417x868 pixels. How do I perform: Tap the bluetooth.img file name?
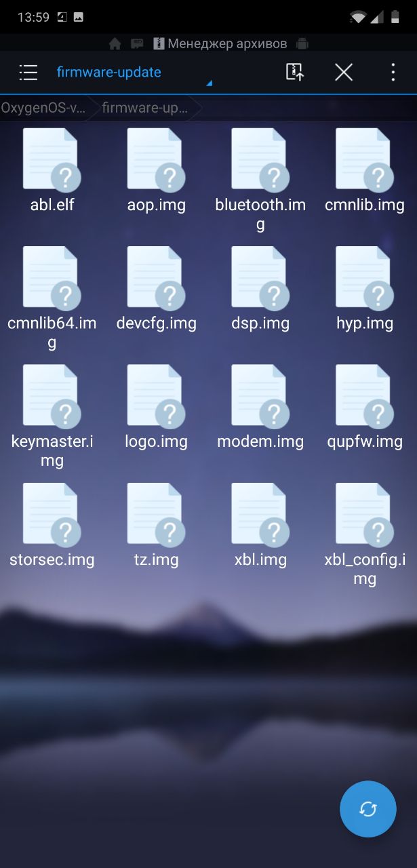click(x=260, y=214)
